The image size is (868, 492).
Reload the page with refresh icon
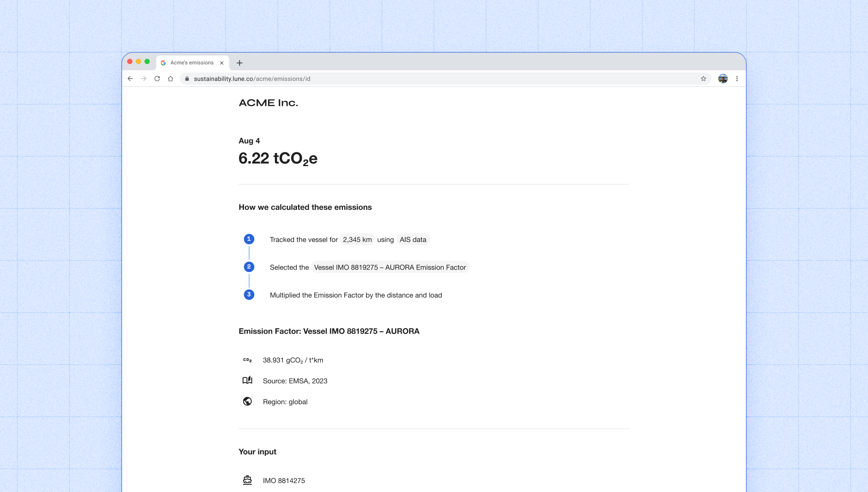coord(157,79)
